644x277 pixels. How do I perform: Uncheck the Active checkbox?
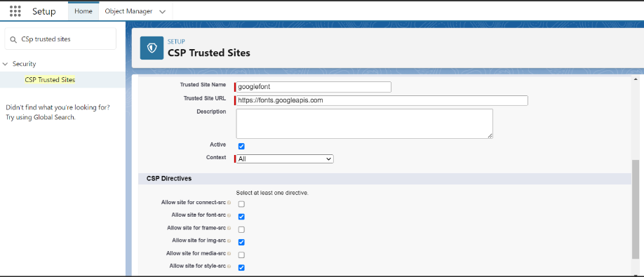[241, 146]
